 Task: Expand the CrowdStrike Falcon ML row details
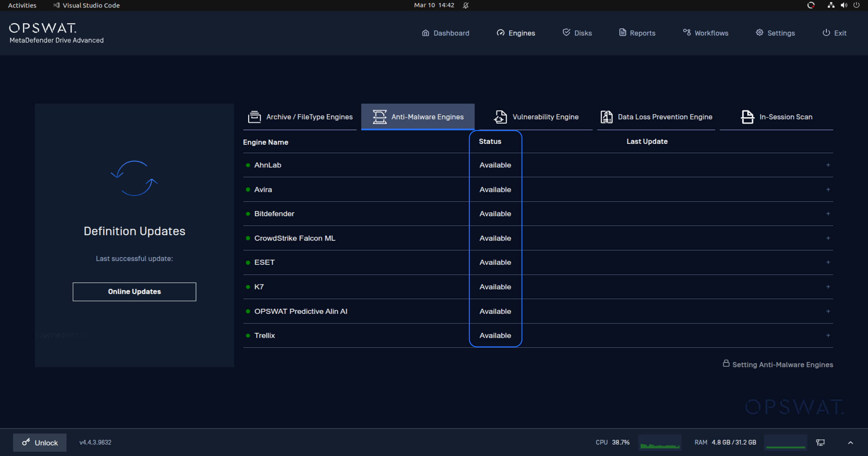pos(828,238)
